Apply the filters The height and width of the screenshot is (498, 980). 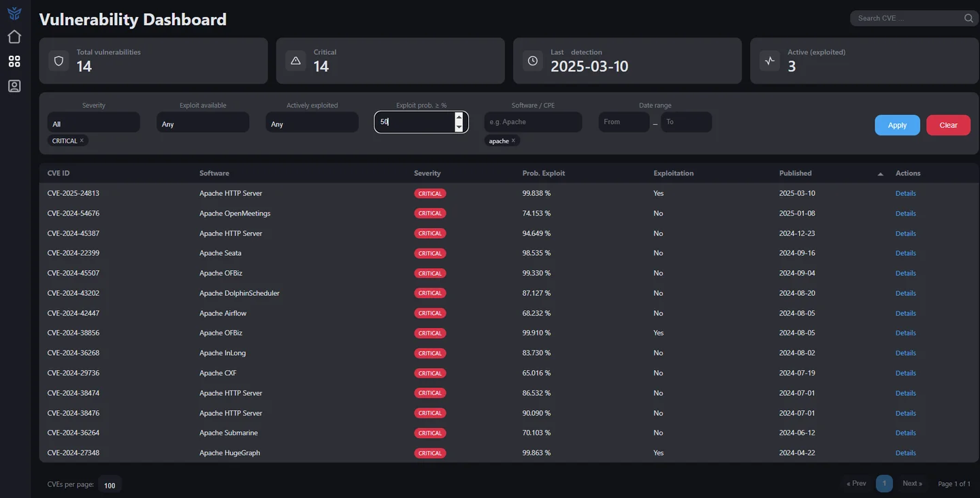(897, 125)
